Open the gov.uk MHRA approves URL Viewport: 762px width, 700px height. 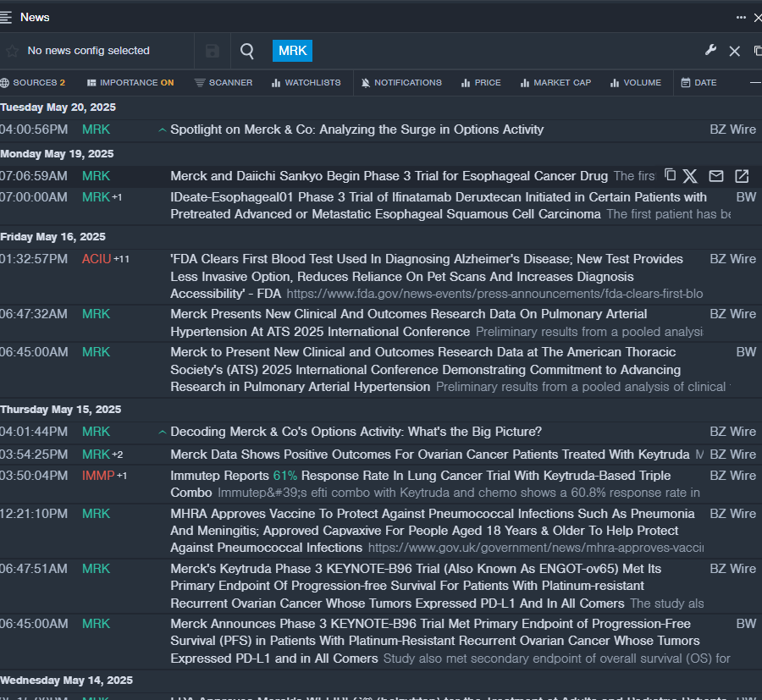(x=536, y=548)
